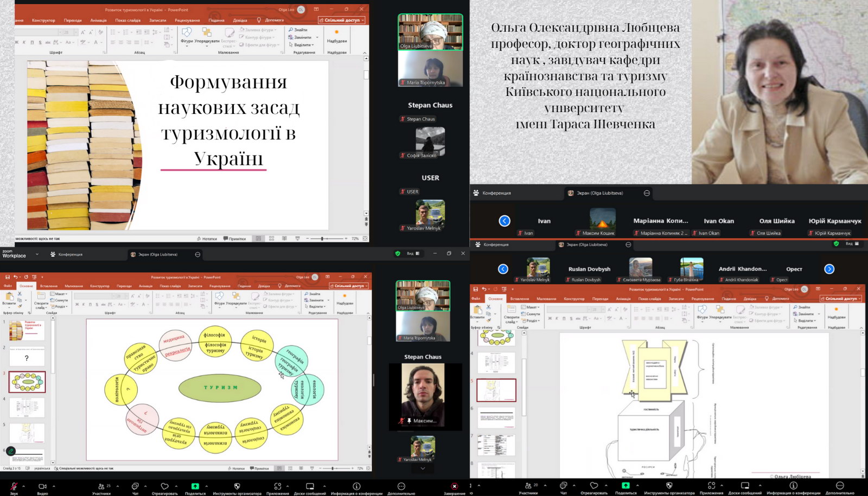The width and height of the screenshot is (868, 496).
Task: Click green annotation pencil below slide thumbnails
Action: (x=10, y=451)
